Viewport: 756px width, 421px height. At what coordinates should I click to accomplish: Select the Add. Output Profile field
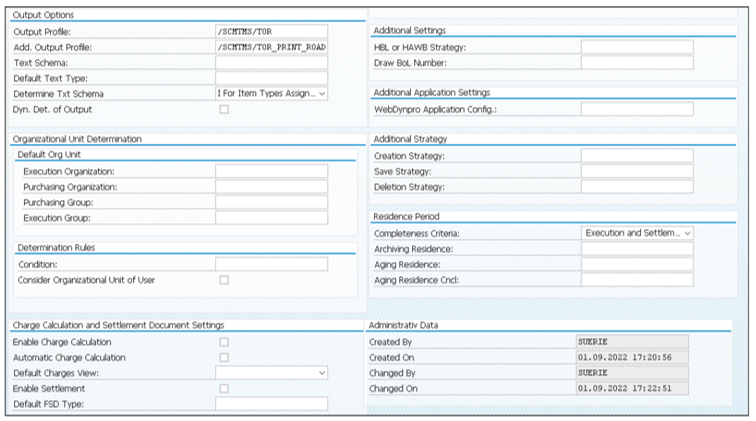[x=271, y=47]
